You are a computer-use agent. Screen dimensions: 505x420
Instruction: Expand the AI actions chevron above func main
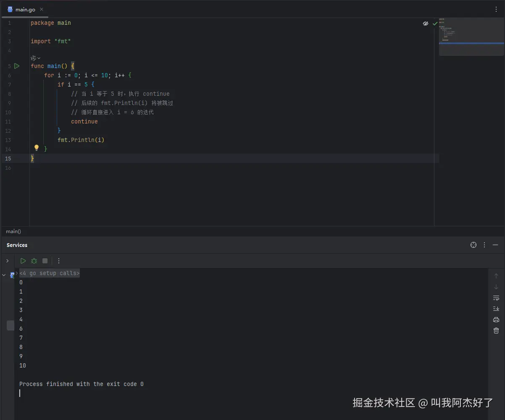pyautogui.click(x=39, y=58)
